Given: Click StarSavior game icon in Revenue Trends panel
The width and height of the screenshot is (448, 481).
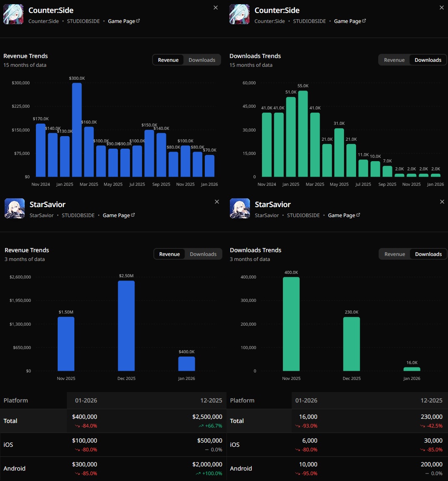Looking at the screenshot, I should tap(15, 208).
